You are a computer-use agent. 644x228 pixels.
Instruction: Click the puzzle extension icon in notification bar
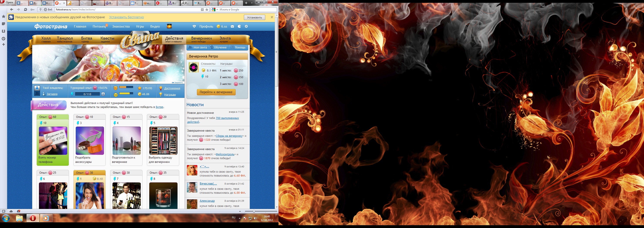click(x=11, y=17)
